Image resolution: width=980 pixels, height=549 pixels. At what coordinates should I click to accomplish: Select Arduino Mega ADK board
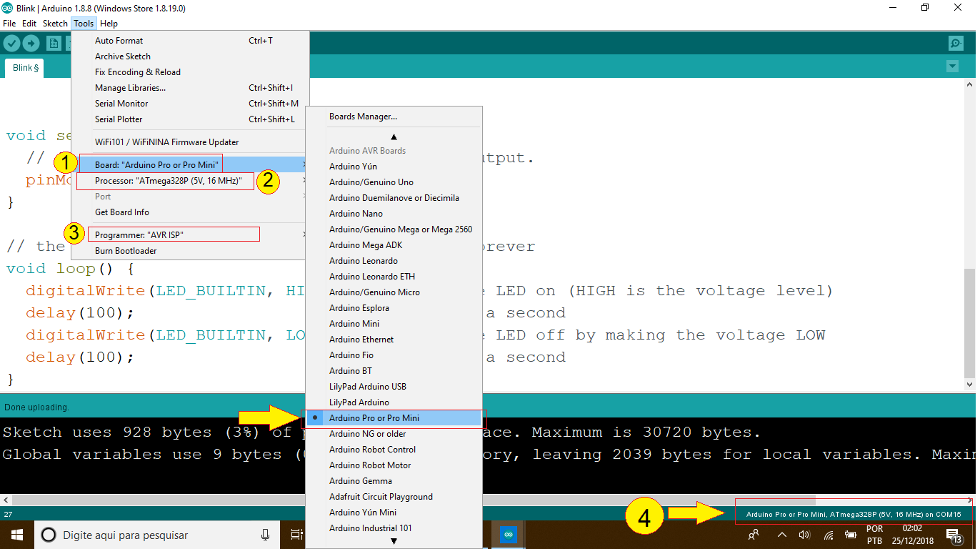[394, 245]
